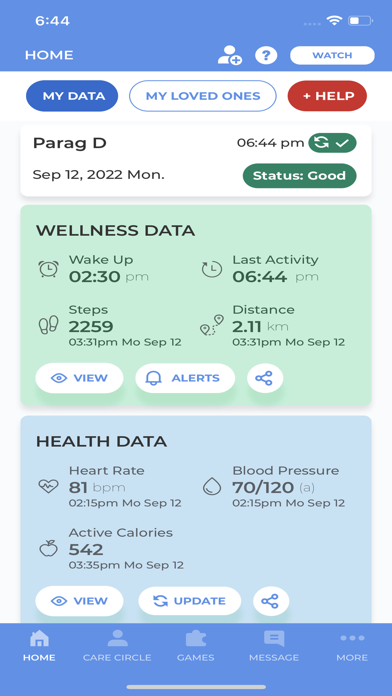Tap the alarm clock Wake Up icon
Viewport: 392px width, 696px height.
pyautogui.click(x=48, y=269)
